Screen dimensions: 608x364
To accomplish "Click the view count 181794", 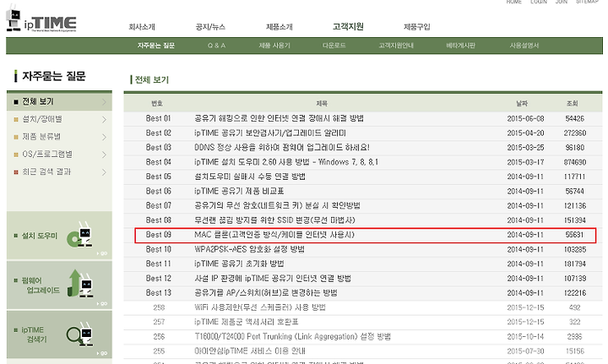I will tap(575, 263).
